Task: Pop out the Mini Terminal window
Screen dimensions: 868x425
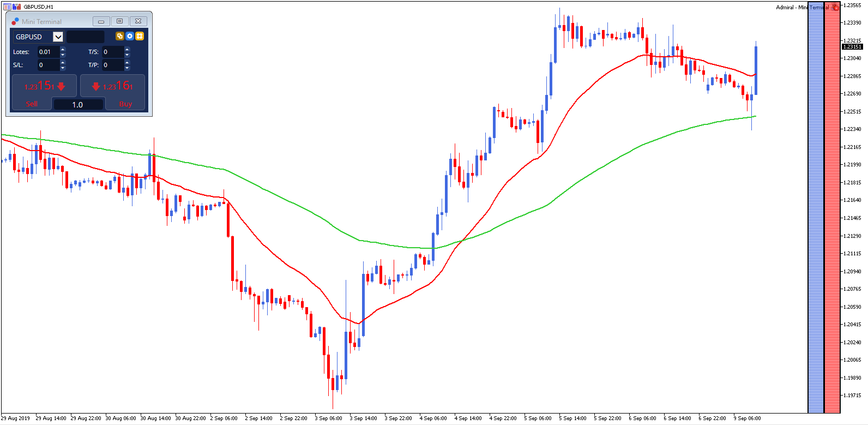Action: coord(119,21)
